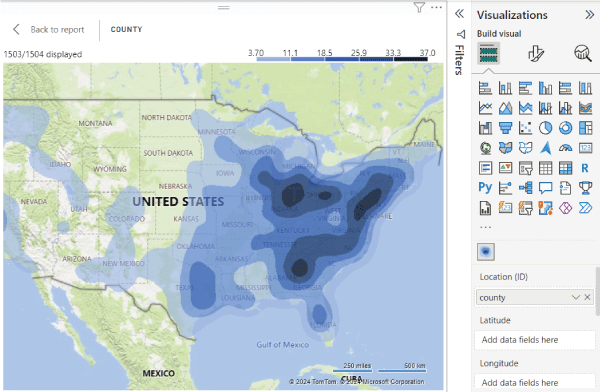Select the Smart narrative visual
The height and width of the screenshot is (392, 600).
pyautogui.click(x=566, y=188)
